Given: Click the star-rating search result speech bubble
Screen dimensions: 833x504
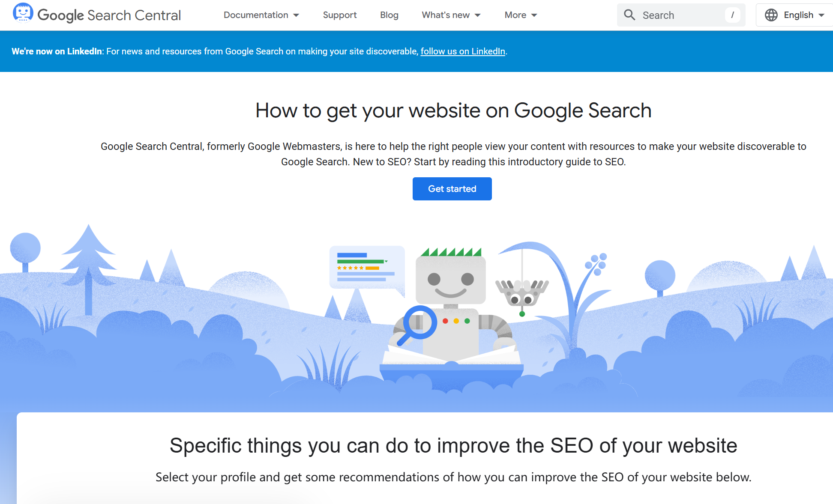Looking at the screenshot, I should point(366,268).
